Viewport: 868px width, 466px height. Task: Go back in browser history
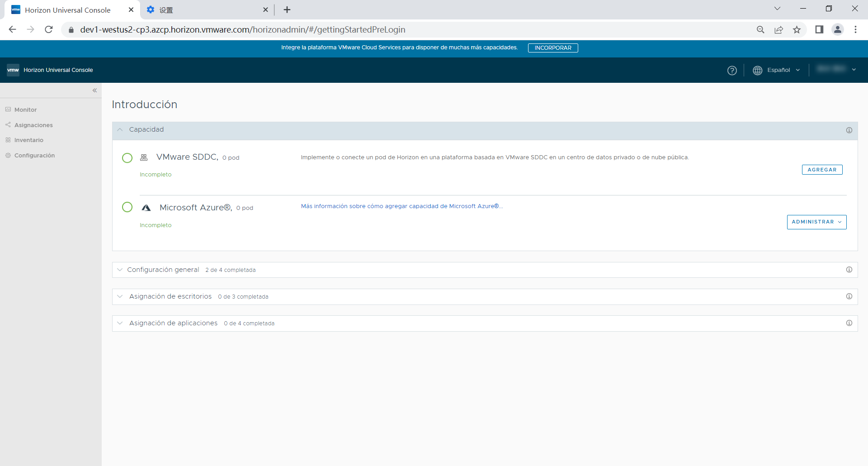point(12,29)
